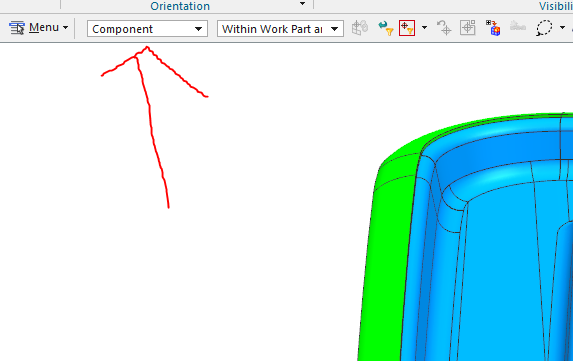Click the greyed-out grid and spheres selection icon
Viewport: 573px width, 361px height.
360,28
